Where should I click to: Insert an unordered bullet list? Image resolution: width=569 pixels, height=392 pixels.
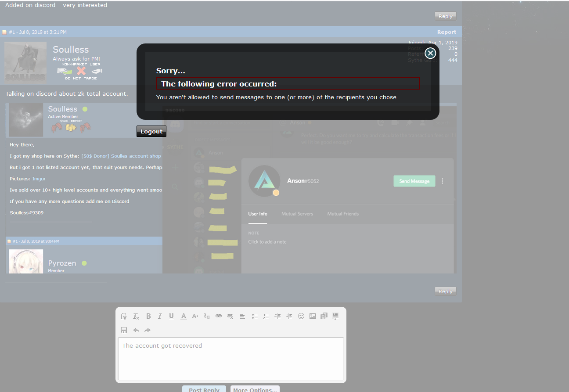tap(255, 316)
